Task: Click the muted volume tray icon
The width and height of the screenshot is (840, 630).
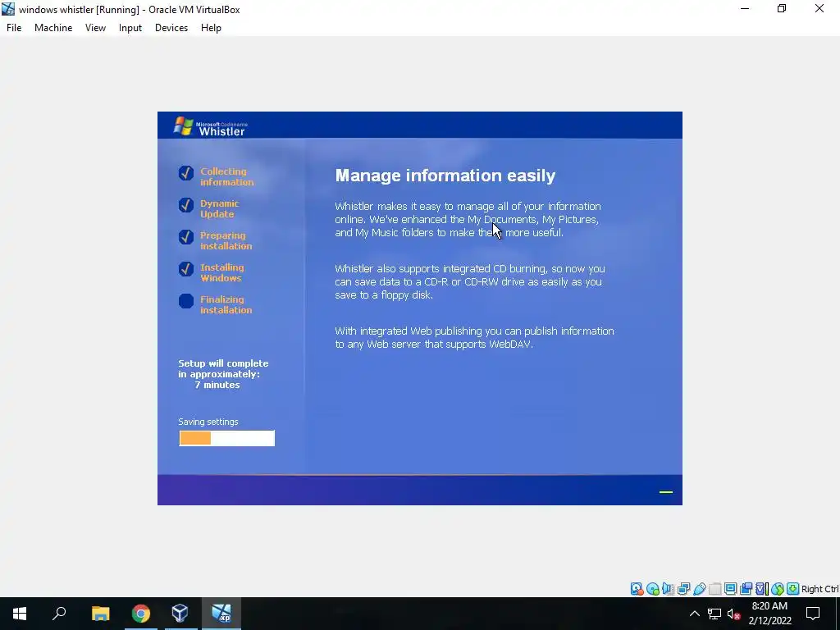Action: pos(733,614)
